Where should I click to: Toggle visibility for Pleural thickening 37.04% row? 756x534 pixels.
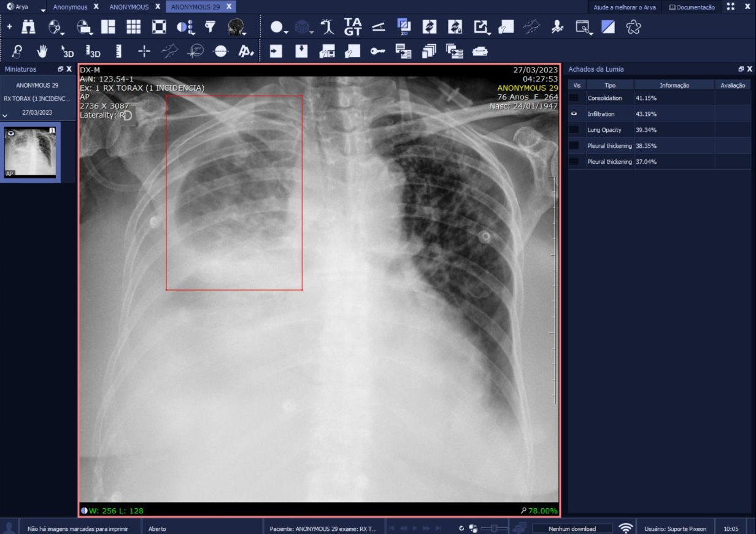pos(574,161)
